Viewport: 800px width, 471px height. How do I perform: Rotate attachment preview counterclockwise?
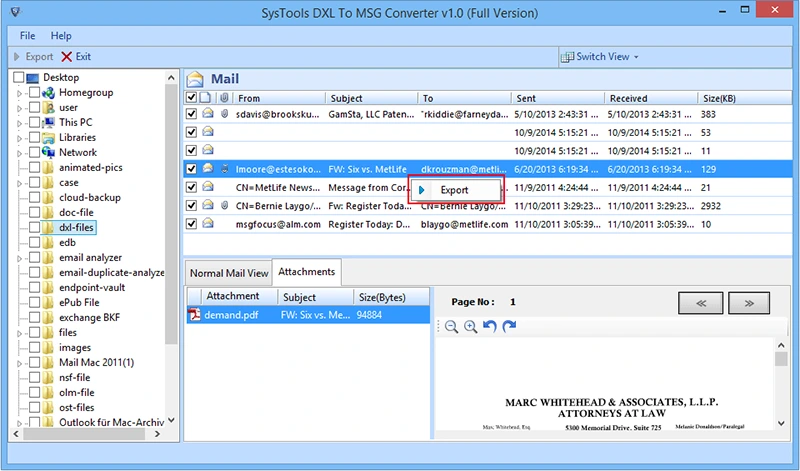point(490,326)
